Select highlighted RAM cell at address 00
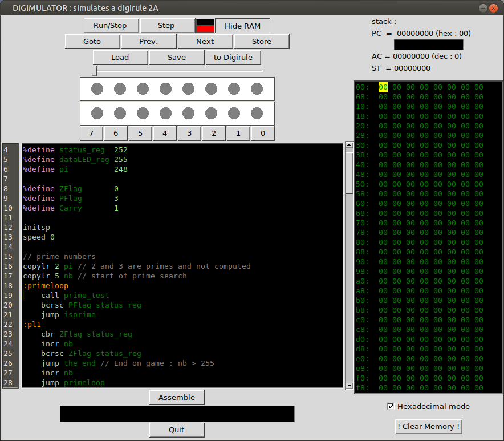Screen dimensions: 504x441 pos(383,87)
